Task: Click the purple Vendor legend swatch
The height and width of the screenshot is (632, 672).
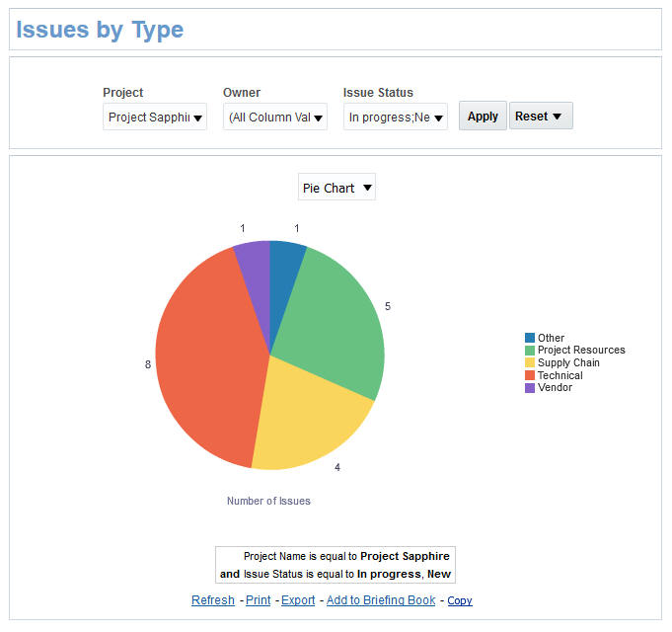Action: point(530,387)
